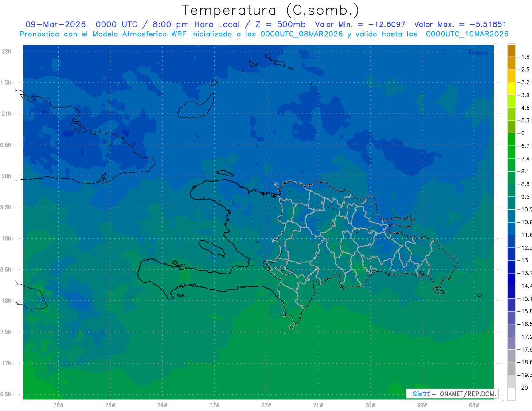Click the 68W longitude axis label
The height and width of the screenshot is (411, 532).
pyautogui.click(x=473, y=405)
